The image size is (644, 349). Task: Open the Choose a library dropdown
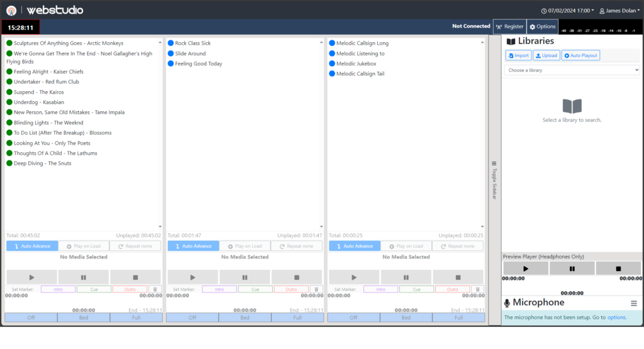(x=572, y=70)
